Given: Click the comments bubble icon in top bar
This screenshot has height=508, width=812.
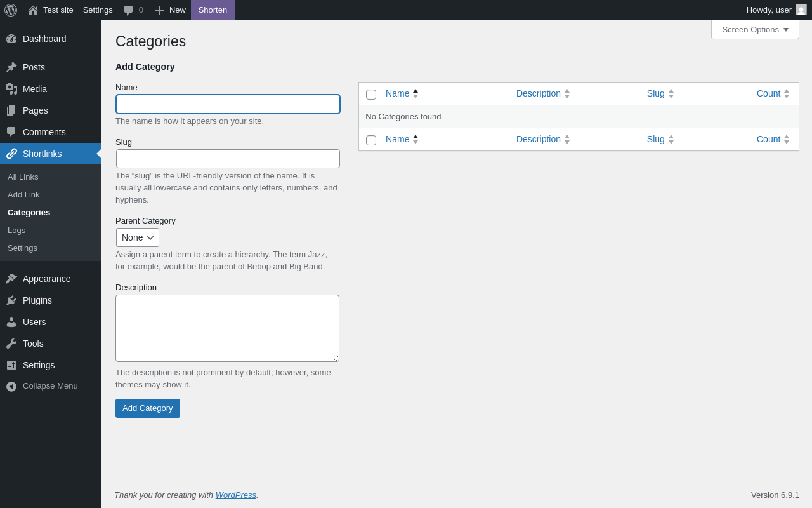Looking at the screenshot, I should click(x=129, y=10).
